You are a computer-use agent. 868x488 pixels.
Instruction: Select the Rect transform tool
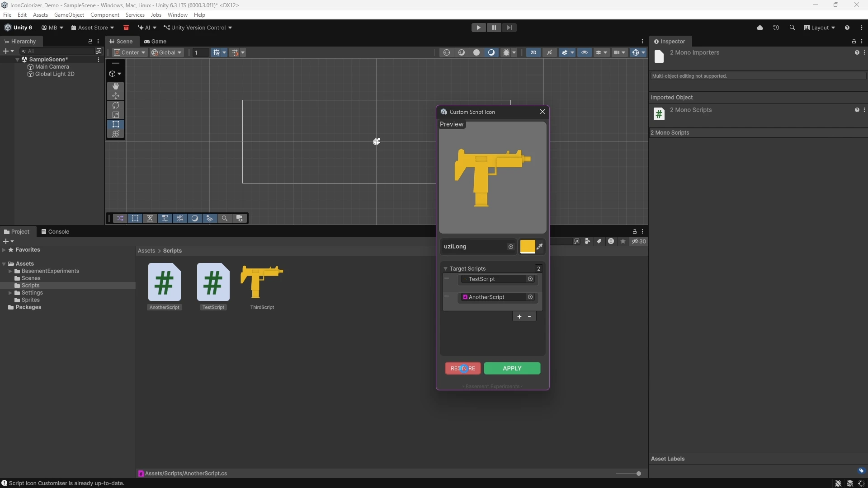[x=116, y=124]
